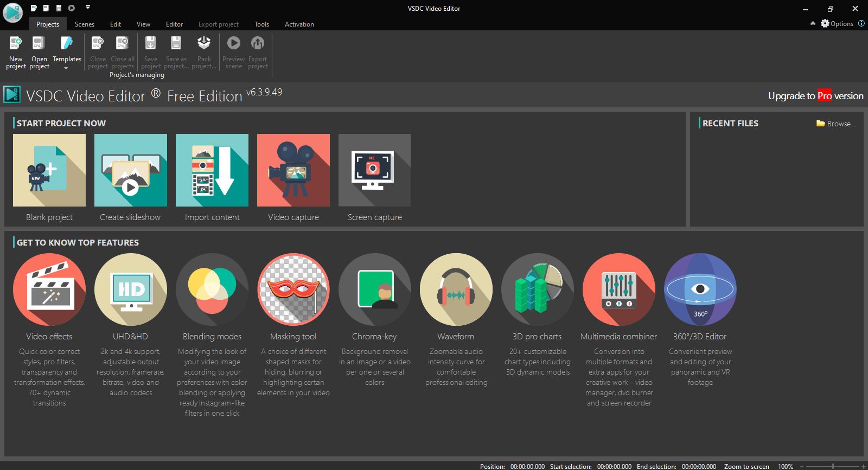Choose the Create slideshow tile
Viewport: 868px width, 470px height.
coord(131,170)
